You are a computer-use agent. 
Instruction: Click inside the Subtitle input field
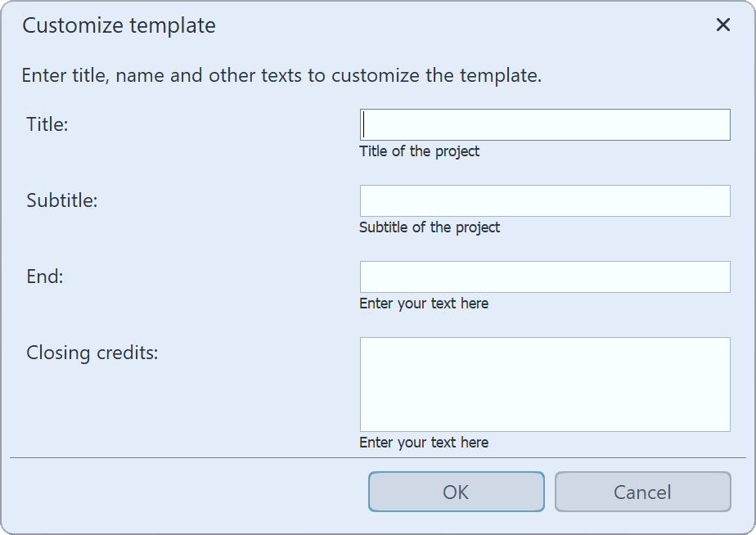click(x=544, y=200)
